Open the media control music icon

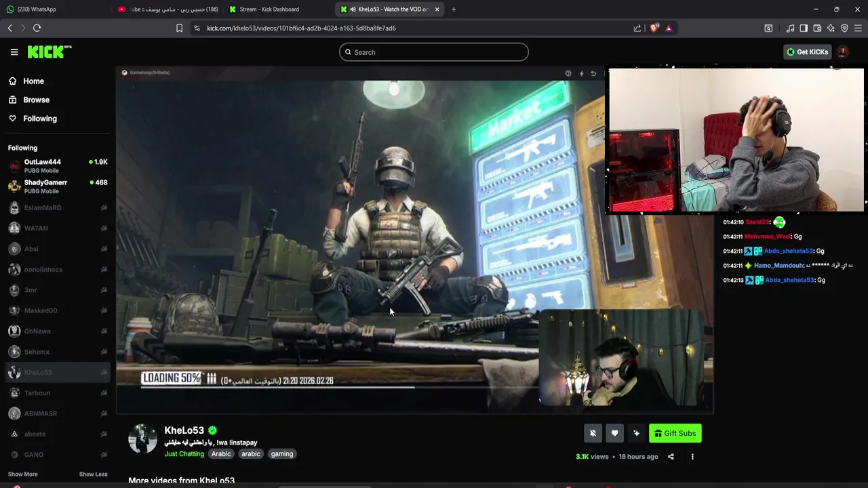(x=790, y=28)
